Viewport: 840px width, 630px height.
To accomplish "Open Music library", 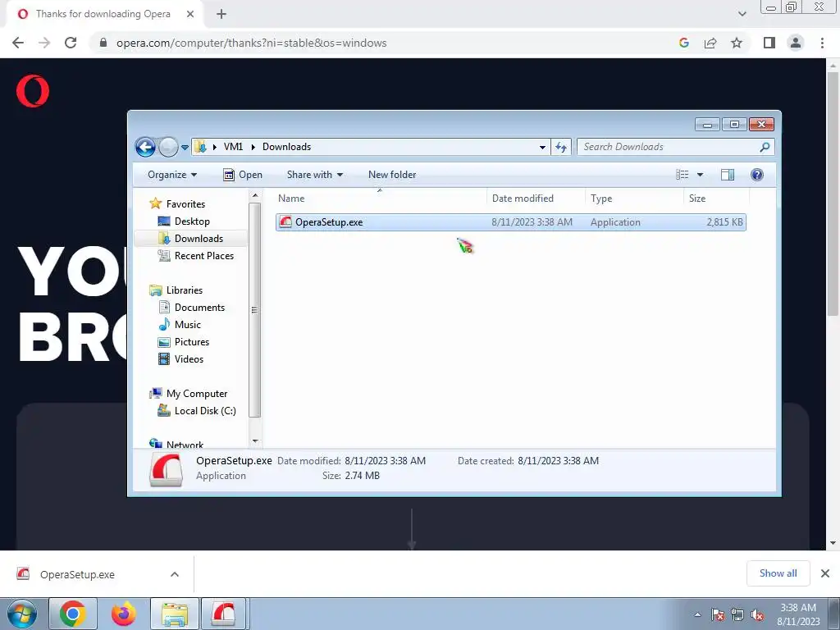I will click(188, 325).
